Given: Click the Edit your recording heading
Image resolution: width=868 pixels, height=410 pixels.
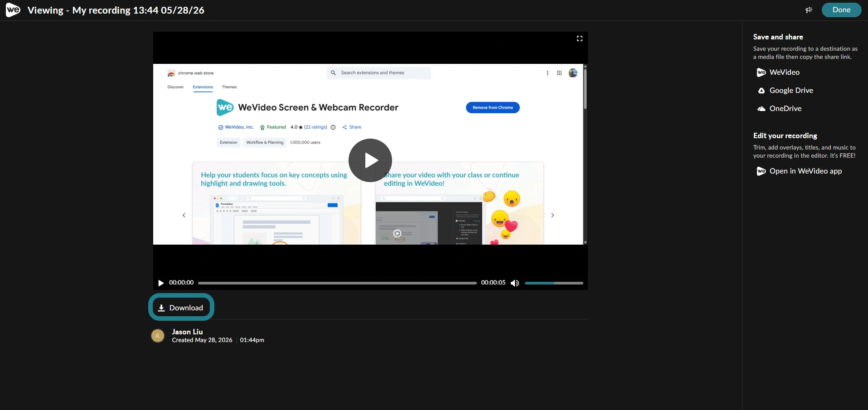Looking at the screenshot, I should point(785,136).
